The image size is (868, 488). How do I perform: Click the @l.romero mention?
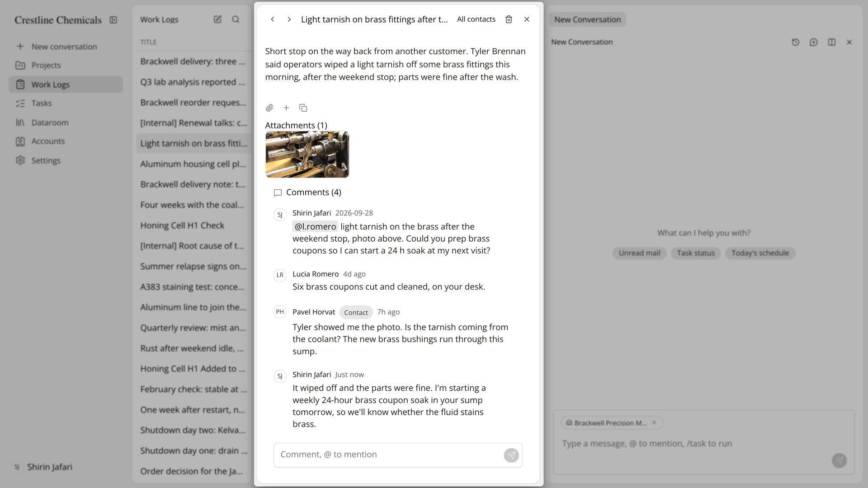pyautogui.click(x=315, y=226)
